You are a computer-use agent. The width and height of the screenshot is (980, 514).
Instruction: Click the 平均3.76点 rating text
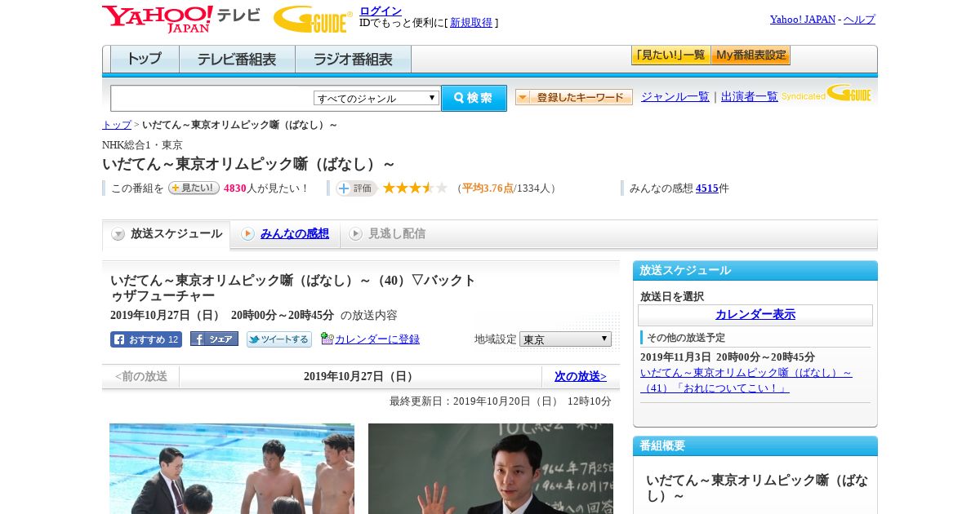488,188
